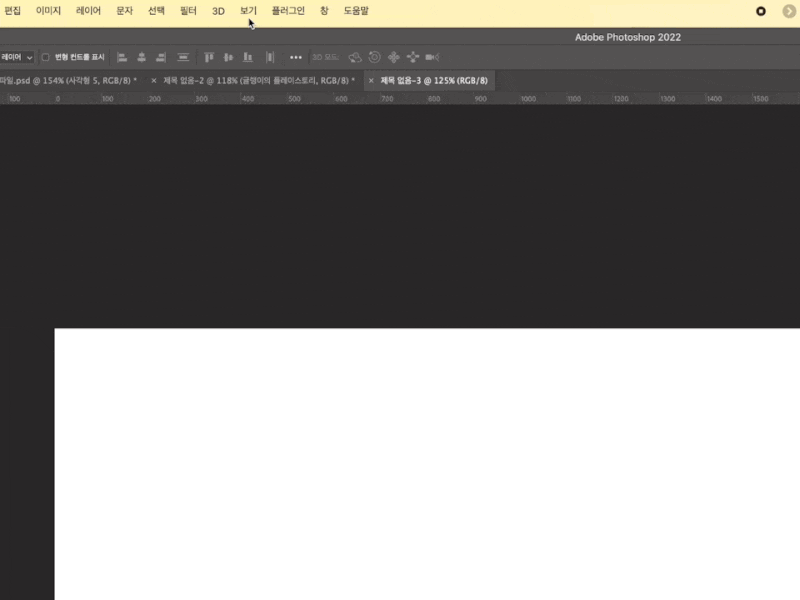Open the 레이어 menu
Viewport: 800px width, 600px height.
[88, 11]
